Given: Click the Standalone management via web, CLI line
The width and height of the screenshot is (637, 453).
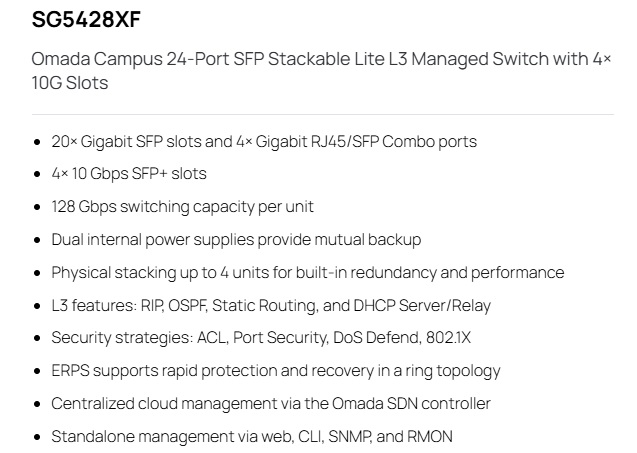Looking at the screenshot, I should 252,437.
